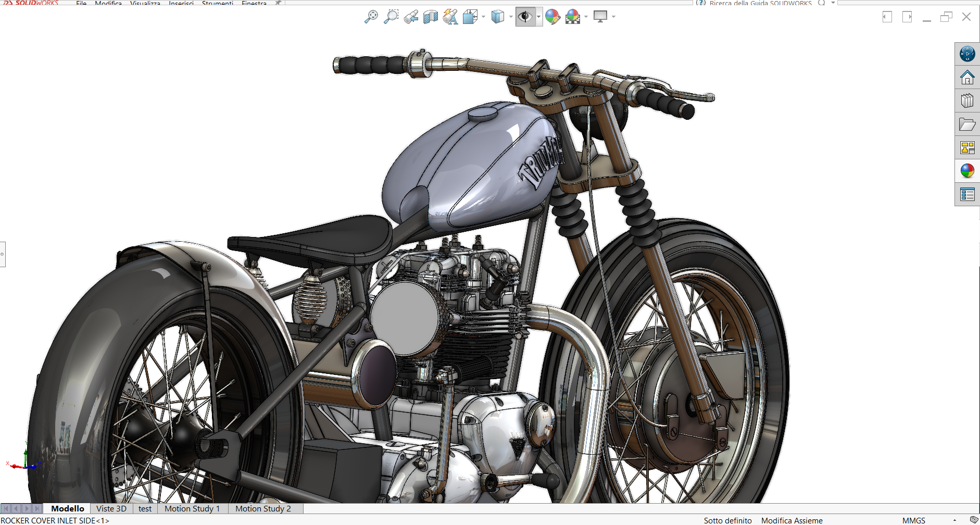Restore down the document window
980x525 pixels.
tap(946, 17)
